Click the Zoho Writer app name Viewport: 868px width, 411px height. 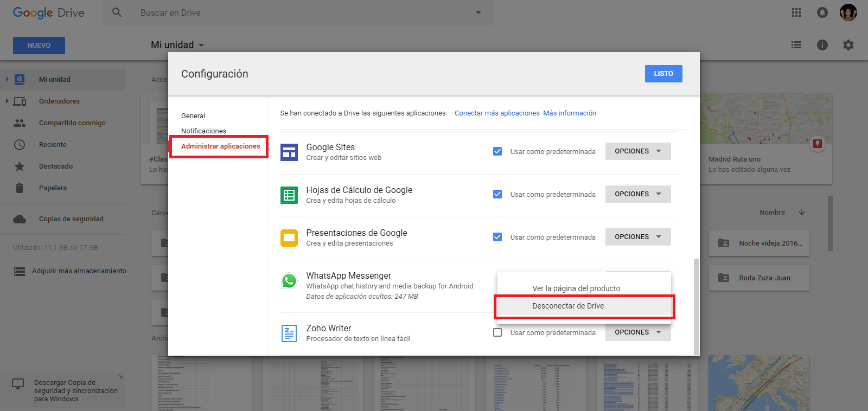point(329,328)
